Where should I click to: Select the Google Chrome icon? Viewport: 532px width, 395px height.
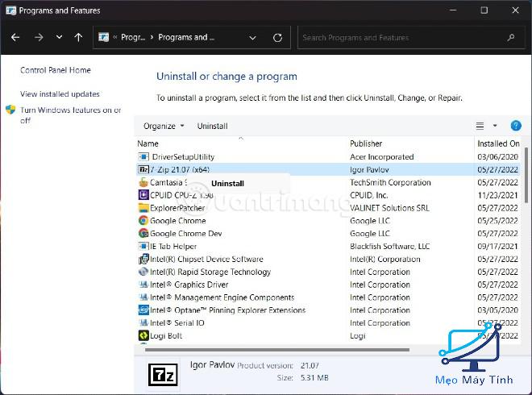pyautogui.click(x=143, y=221)
